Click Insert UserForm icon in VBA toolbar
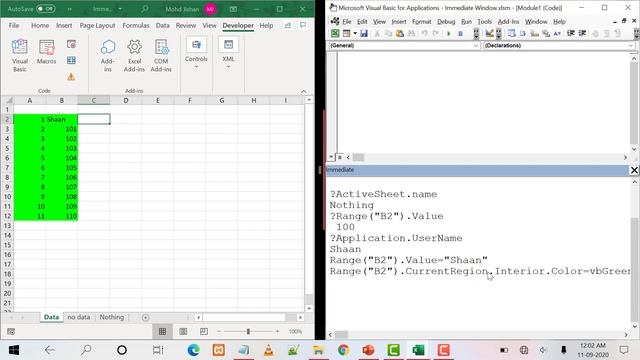Screen dimensions: 640x360 click(347, 33)
